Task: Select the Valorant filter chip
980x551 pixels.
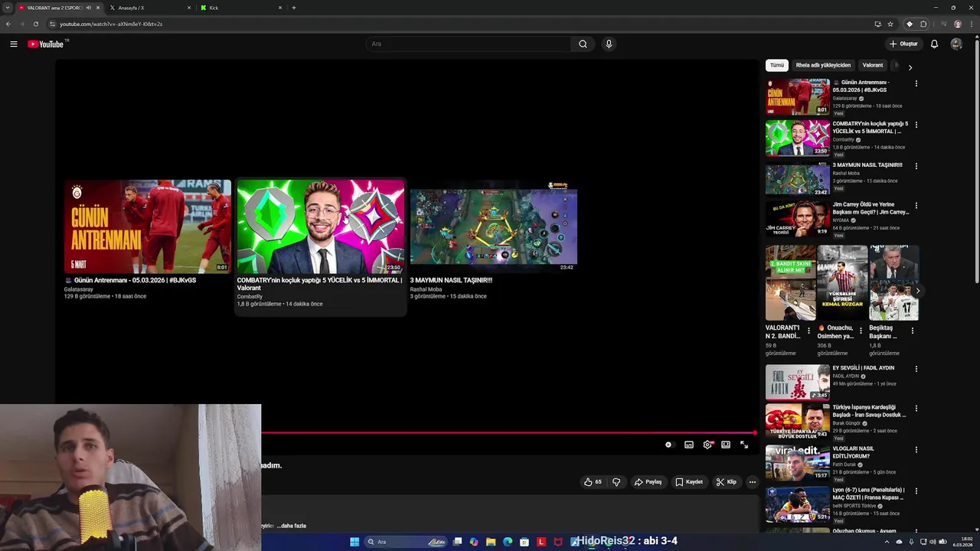Action: click(x=873, y=65)
